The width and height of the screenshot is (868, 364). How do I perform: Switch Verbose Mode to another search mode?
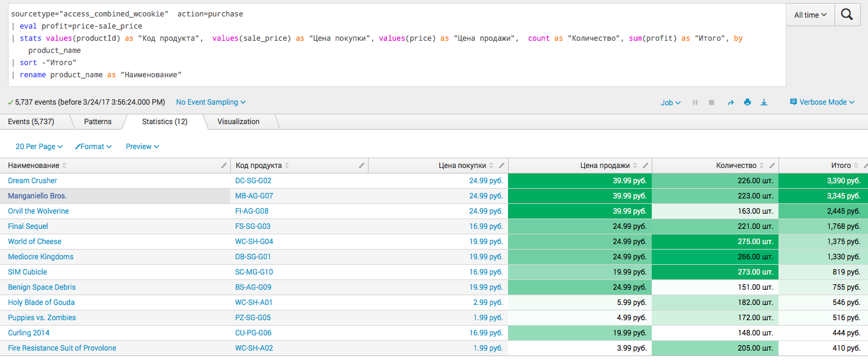coord(821,102)
